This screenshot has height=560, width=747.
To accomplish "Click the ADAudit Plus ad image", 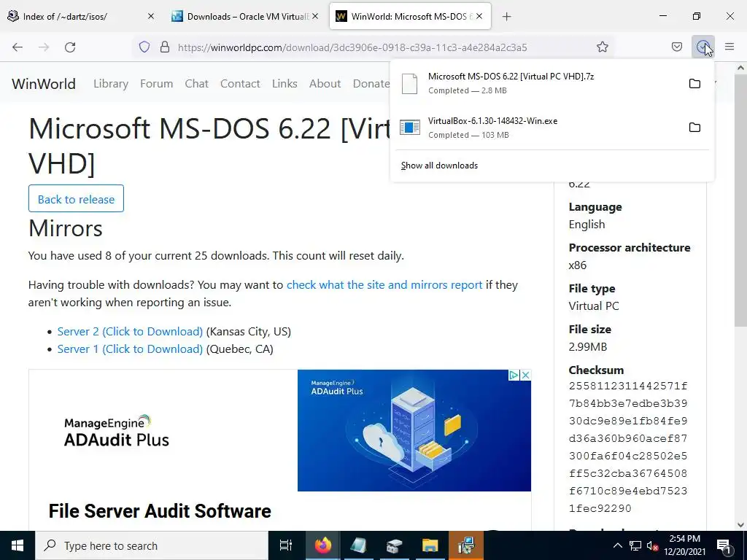I will point(414,430).
